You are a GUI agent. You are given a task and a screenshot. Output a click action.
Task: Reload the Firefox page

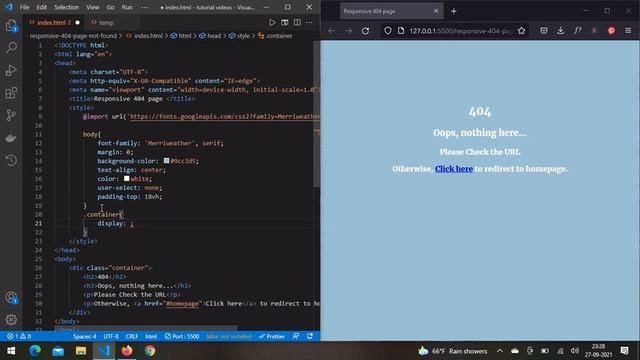tap(365, 31)
